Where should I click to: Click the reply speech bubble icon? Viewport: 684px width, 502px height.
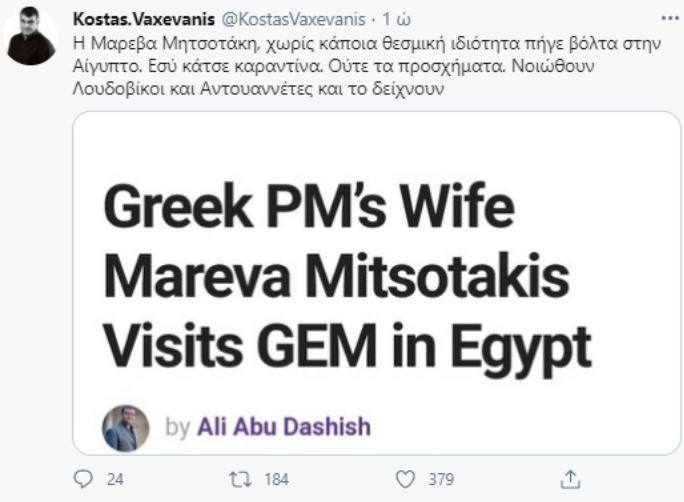coord(83,479)
